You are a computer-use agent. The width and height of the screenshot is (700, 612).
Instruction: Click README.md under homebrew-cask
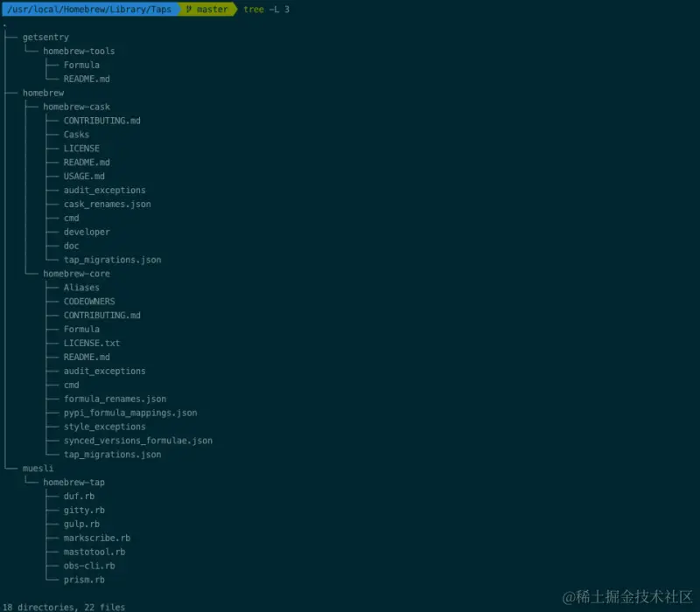point(87,163)
